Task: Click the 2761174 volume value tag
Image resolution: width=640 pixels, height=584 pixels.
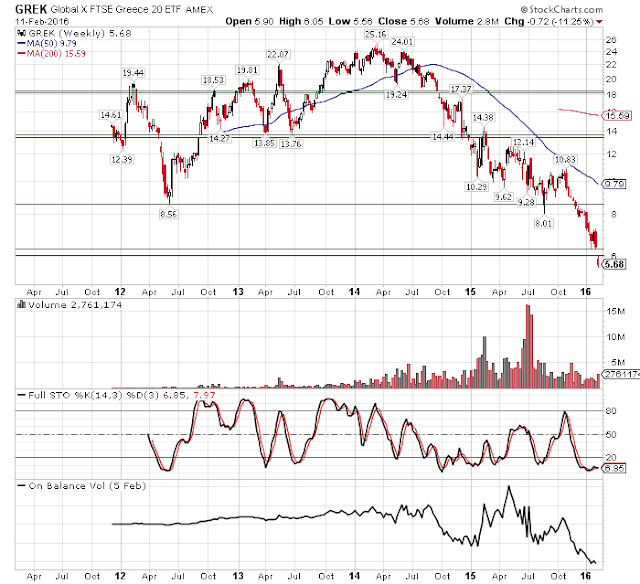Action: click(621, 374)
